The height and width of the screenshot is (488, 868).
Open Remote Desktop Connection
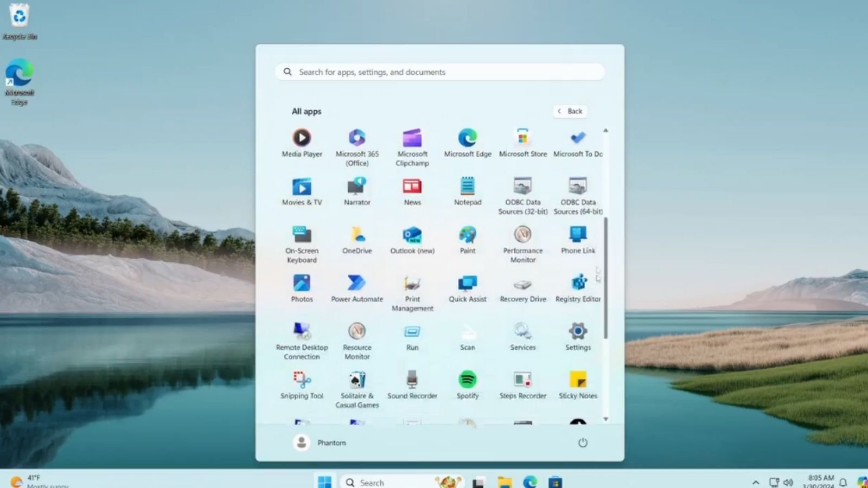point(302,341)
